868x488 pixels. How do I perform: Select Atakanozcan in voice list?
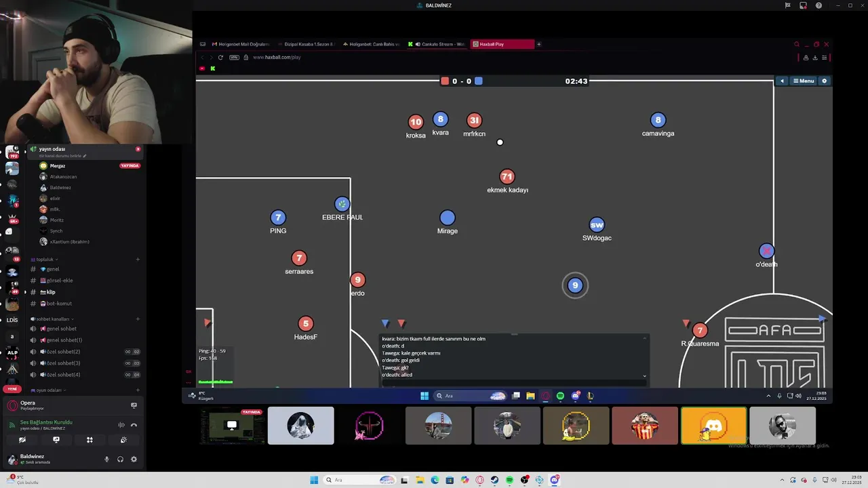pyautogui.click(x=88, y=177)
